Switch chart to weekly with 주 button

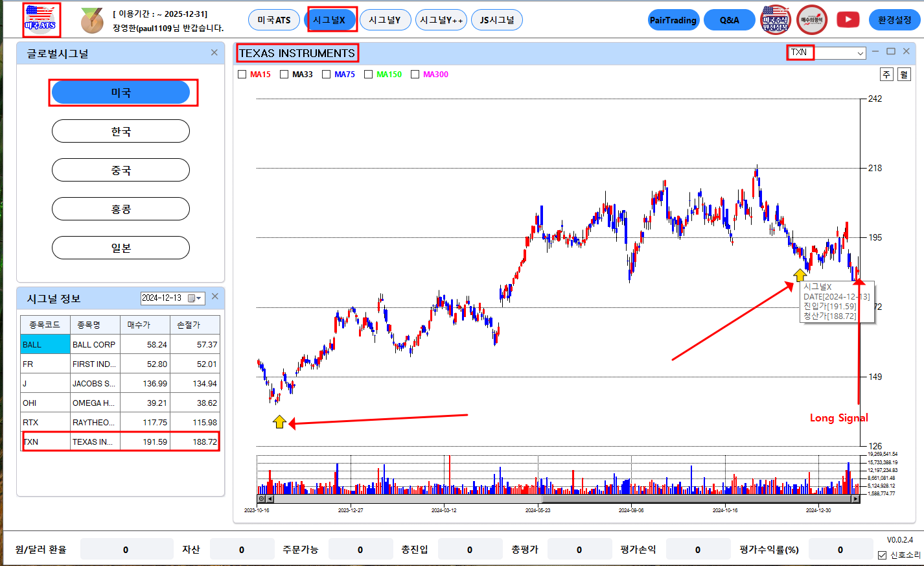point(886,75)
